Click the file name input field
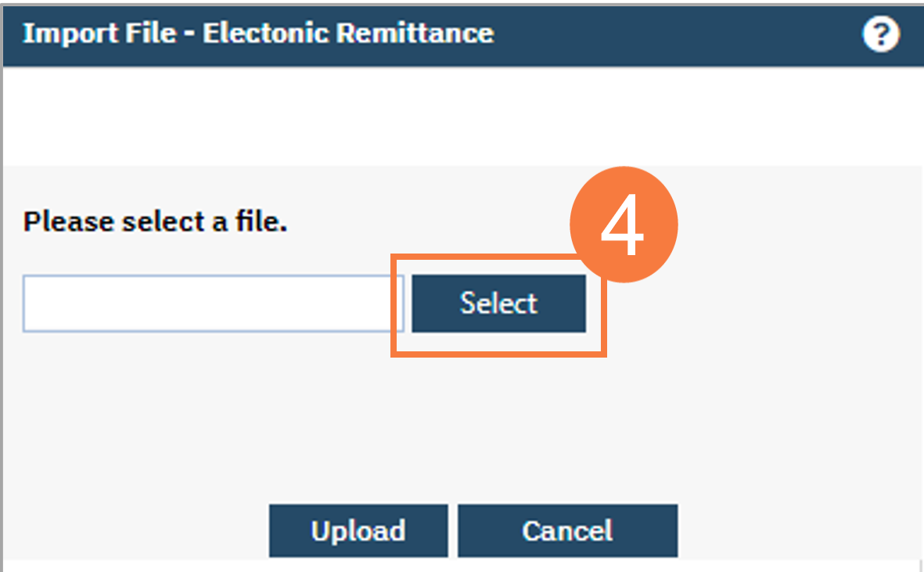This screenshot has width=924, height=572. point(211,303)
